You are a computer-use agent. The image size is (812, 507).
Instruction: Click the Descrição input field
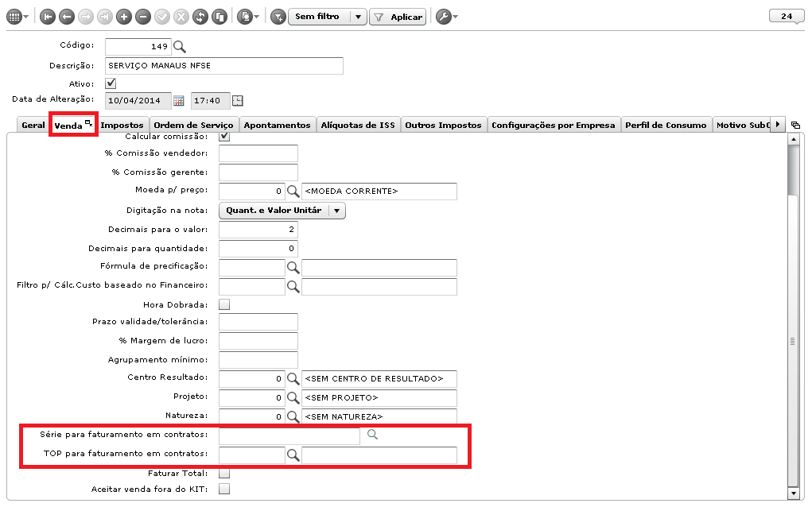pos(223,66)
